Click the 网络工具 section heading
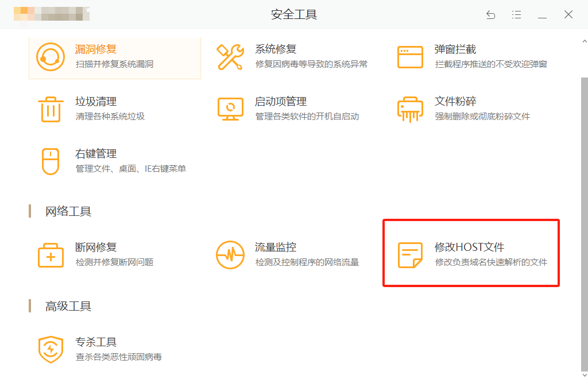Viewport: 588px width, 387px height. coord(68,211)
